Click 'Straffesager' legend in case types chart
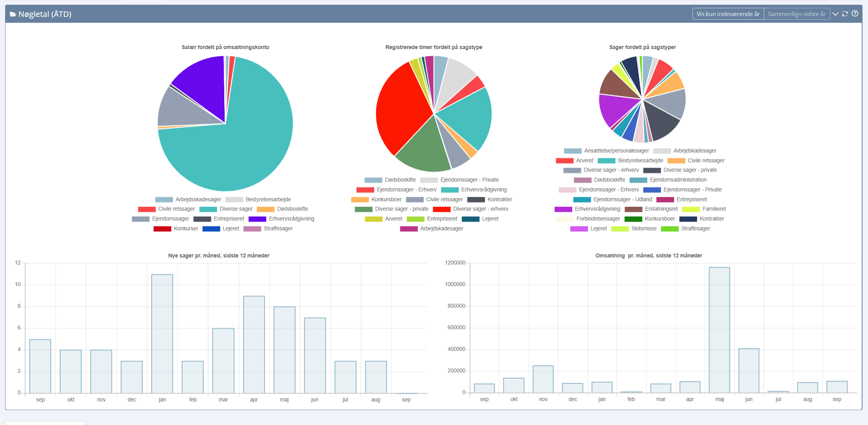The height and width of the screenshot is (425, 868). [695, 229]
